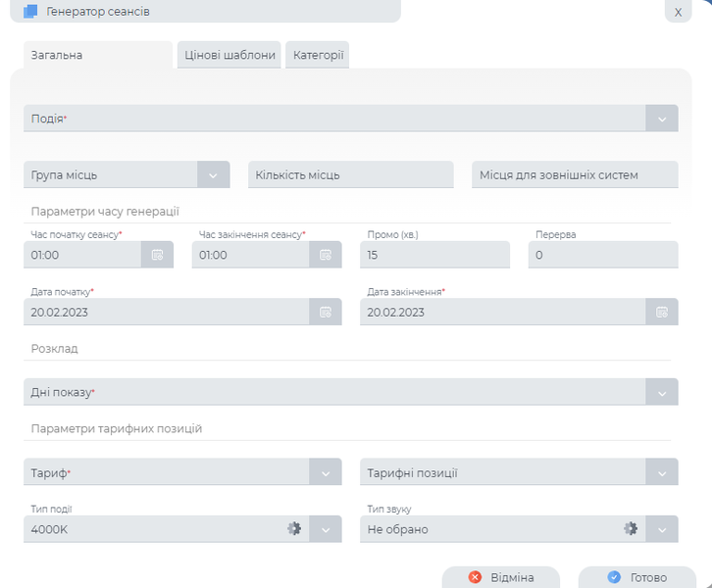Screen dimensions: 712x588
Task: Open time picker for Час закінчення сеансу
Action: tap(326, 255)
